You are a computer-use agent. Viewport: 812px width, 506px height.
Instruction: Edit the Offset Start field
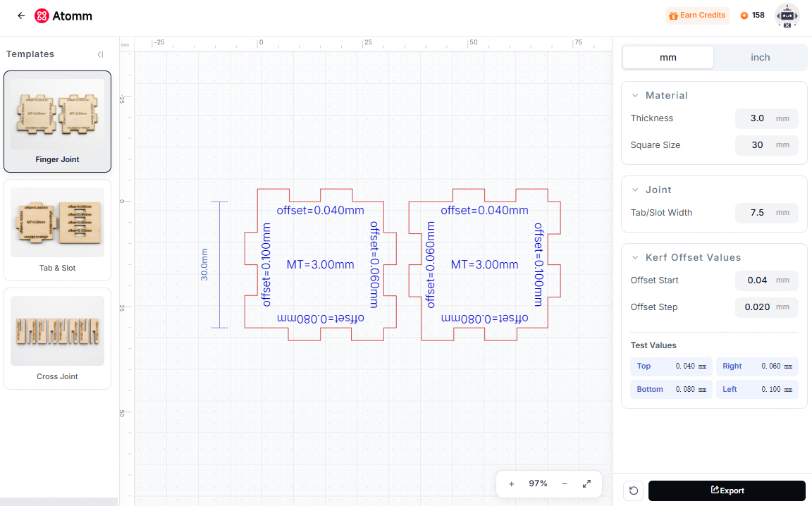(x=766, y=280)
